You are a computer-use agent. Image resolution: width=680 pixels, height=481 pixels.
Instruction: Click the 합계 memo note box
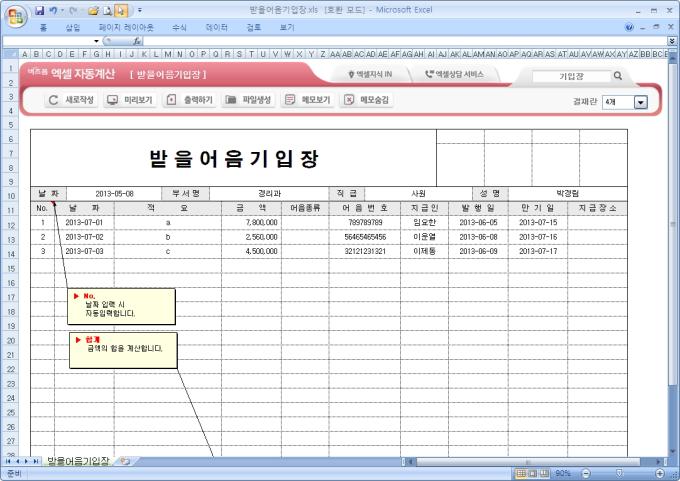click(x=123, y=350)
